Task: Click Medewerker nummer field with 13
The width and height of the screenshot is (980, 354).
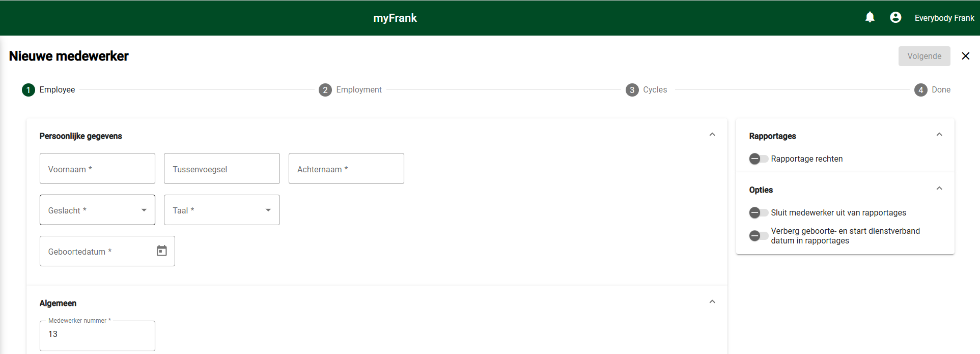Action: [97, 336]
